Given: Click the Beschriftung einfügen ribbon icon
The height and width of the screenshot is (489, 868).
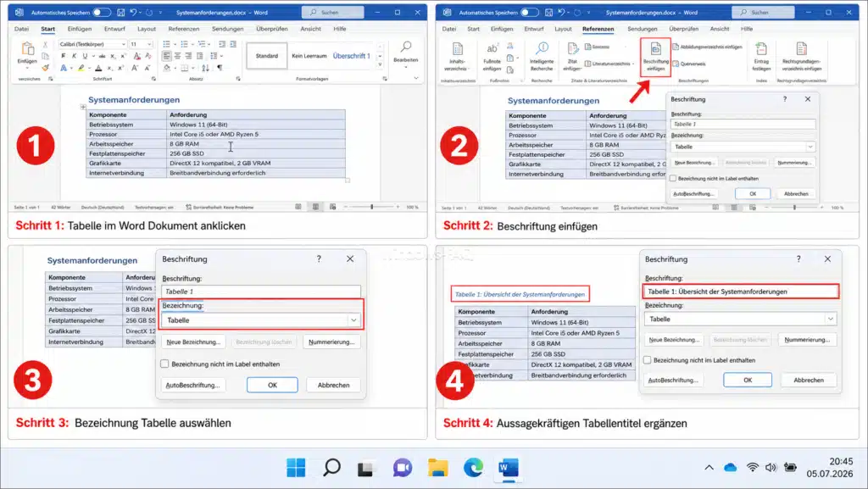Looking at the screenshot, I should pos(655,57).
